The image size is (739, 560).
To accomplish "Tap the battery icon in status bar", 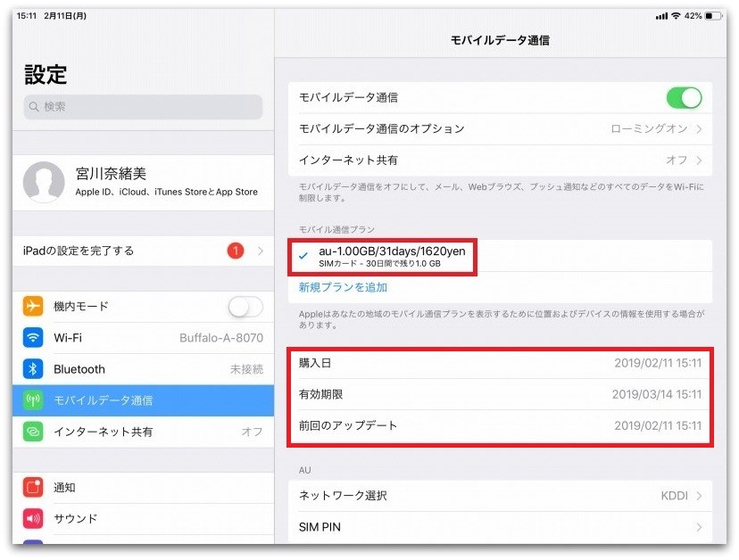I will point(713,16).
